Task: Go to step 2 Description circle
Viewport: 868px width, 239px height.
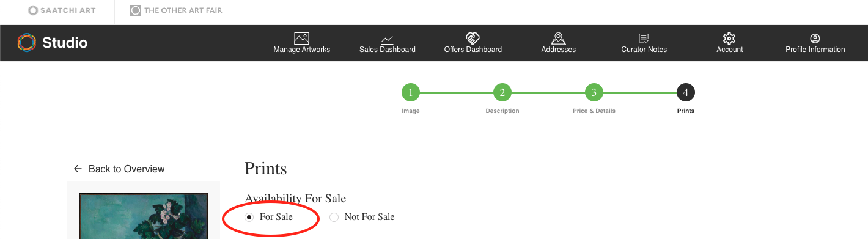Action: [x=502, y=93]
